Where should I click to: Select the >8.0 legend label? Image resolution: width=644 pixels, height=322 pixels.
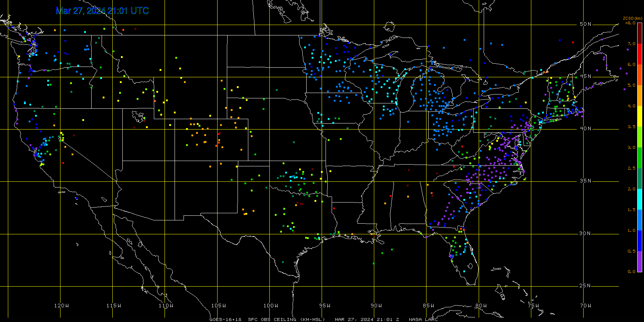630,23
